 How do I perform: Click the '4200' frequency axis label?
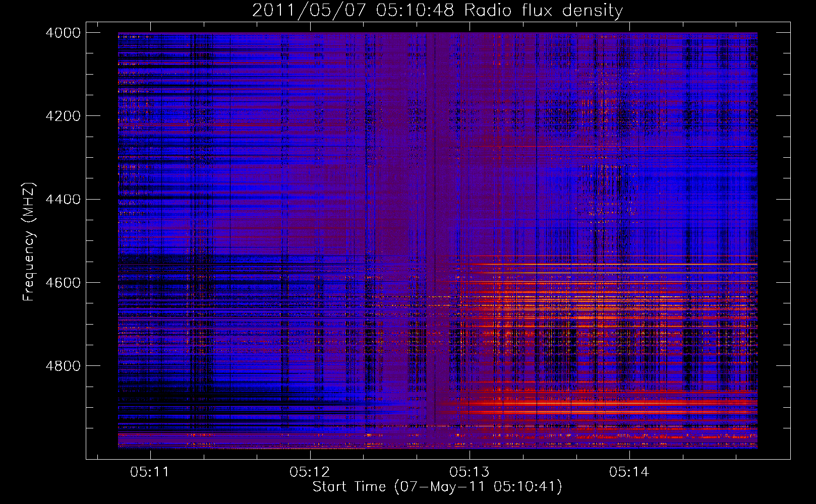63,116
